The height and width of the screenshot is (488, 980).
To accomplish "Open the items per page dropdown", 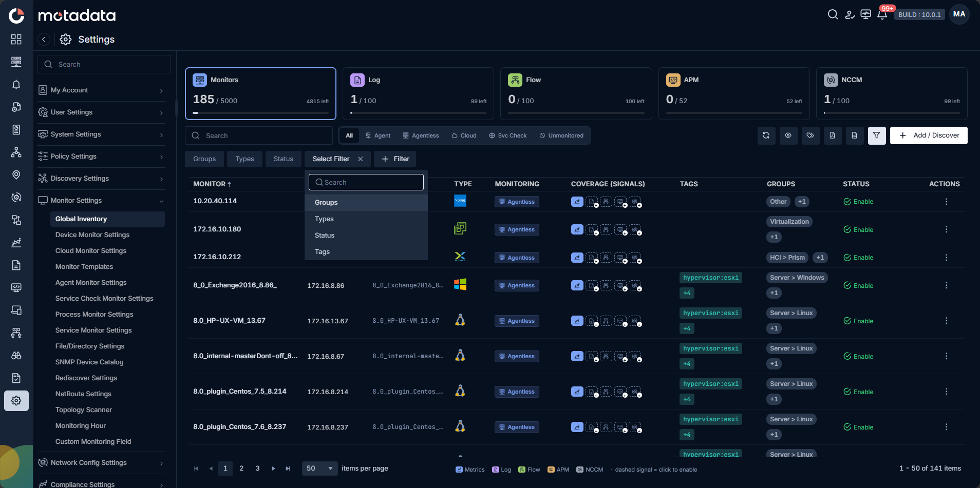I will pyautogui.click(x=319, y=469).
